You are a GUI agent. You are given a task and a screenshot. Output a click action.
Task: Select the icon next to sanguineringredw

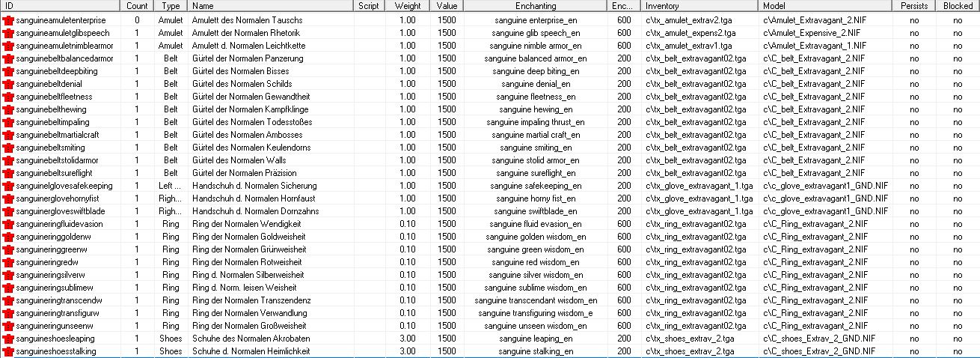pyautogui.click(x=8, y=262)
